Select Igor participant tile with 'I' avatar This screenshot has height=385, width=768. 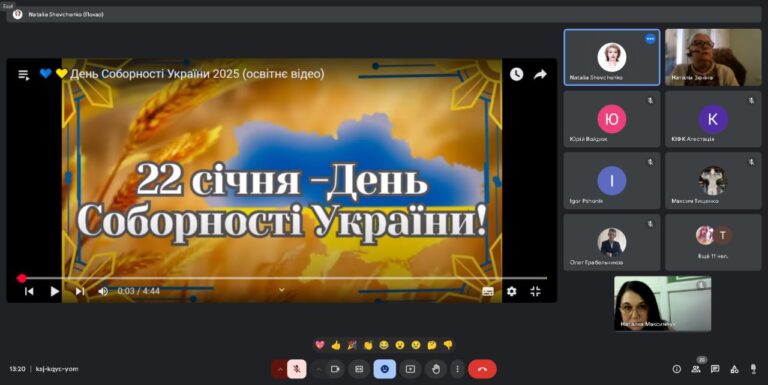612,181
